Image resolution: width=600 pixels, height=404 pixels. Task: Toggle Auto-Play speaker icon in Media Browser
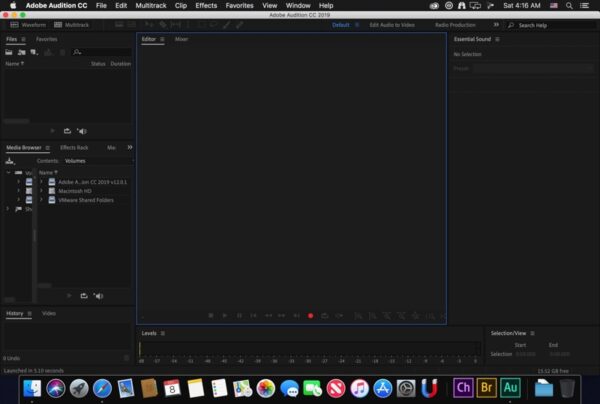tap(98, 296)
